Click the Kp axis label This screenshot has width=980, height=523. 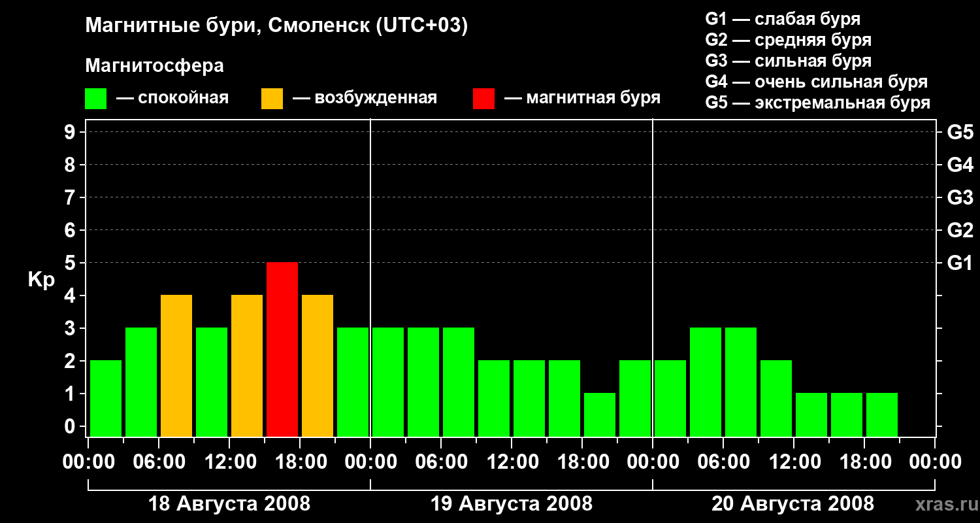[x=41, y=280]
